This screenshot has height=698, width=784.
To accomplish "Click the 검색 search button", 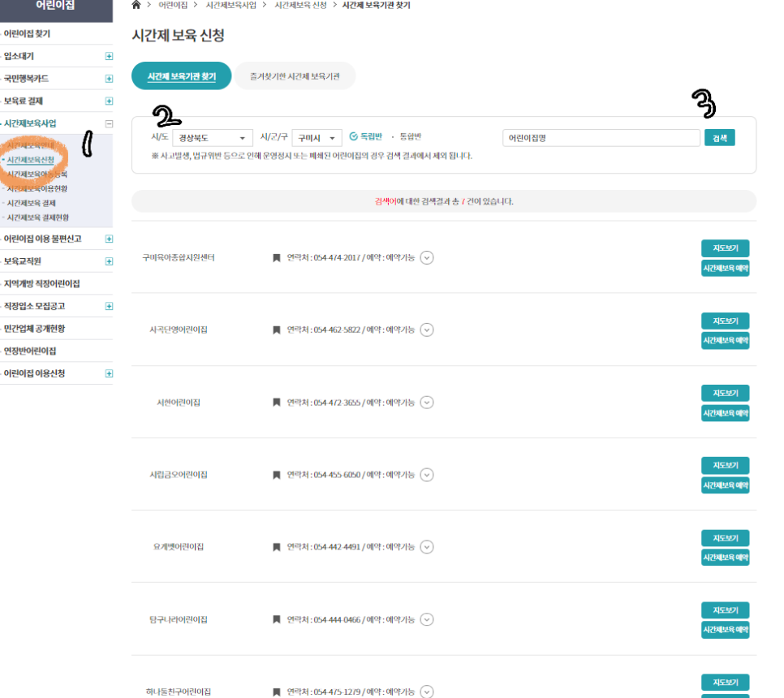I will pyautogui.click(x=720, y=138).
